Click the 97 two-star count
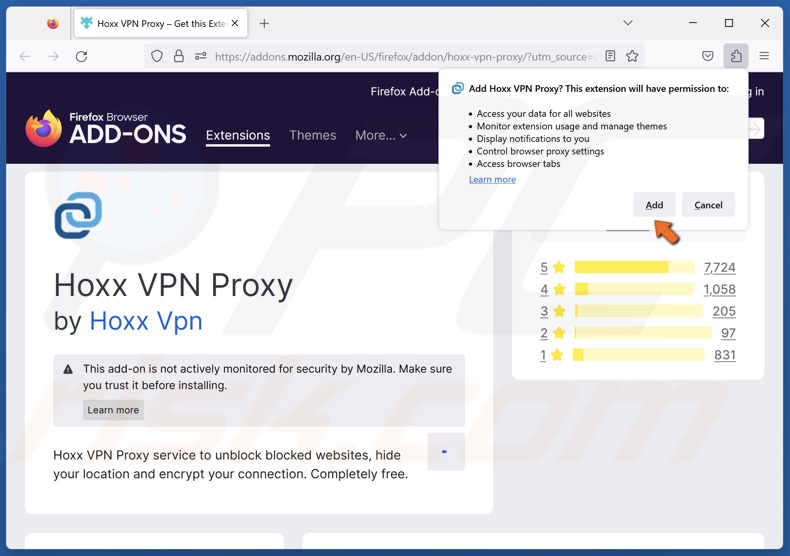The image size is (790, 556). (x=729, y=333)
